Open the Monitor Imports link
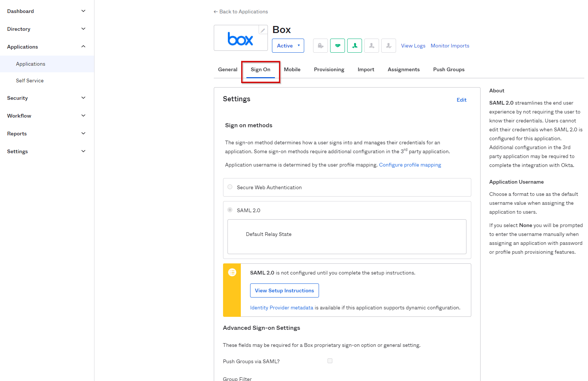 coord(450,46)
